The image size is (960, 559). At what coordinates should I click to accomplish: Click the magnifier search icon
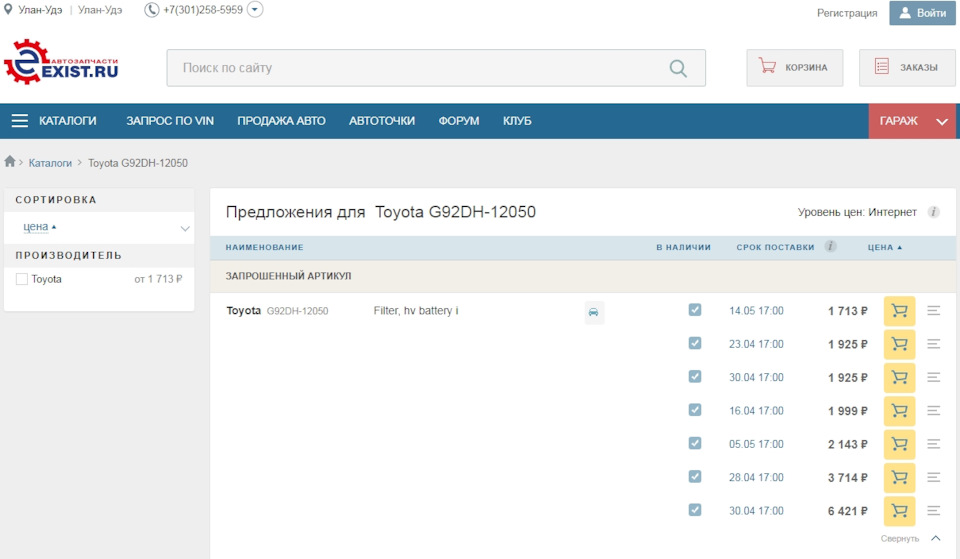678,68
